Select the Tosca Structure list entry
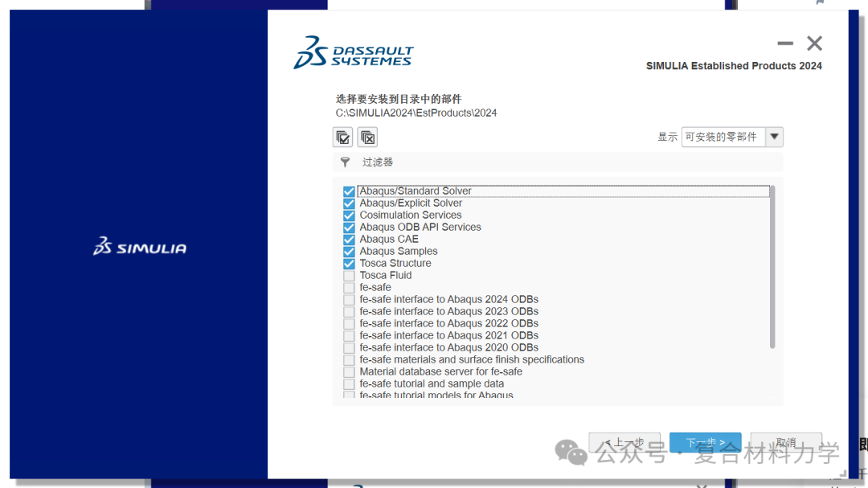Image resolution: width=868 pixels, height=488 pixels. (395, 263)
